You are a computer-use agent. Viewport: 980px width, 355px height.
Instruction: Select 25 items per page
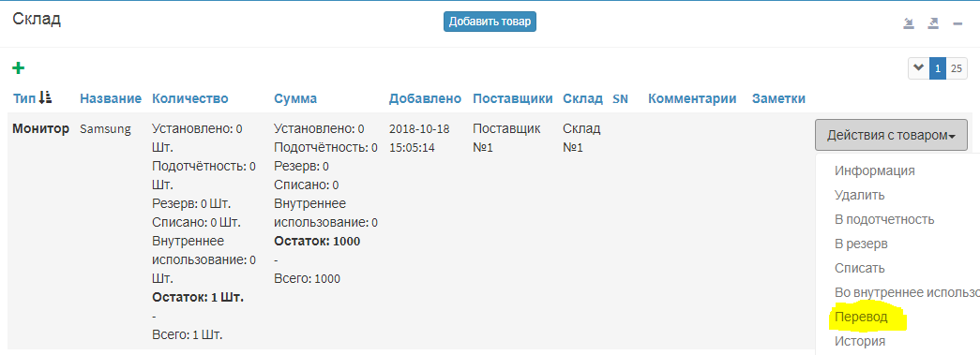pyautogui.click(x=957, y=68)
